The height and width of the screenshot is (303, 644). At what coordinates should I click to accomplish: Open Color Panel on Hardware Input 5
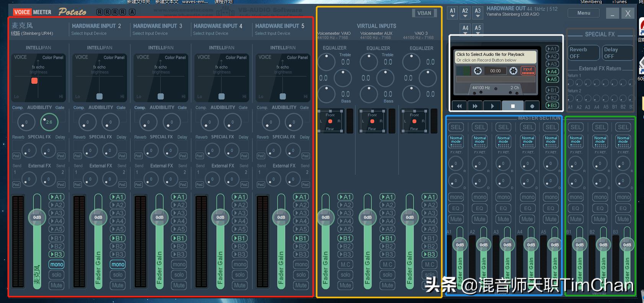297,57
